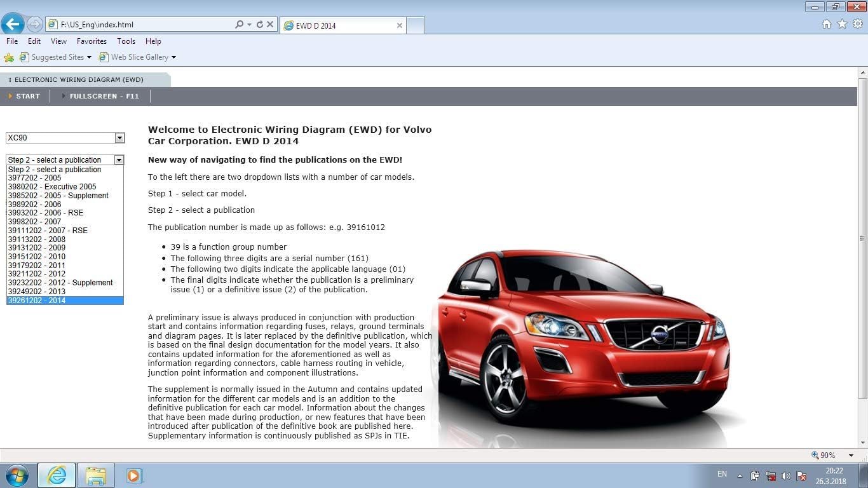Image resolution: width=868 pixels, height=488 pixels.
Task: Select publication 39249202 - 2013 from the list
Action: pos(37,291)
